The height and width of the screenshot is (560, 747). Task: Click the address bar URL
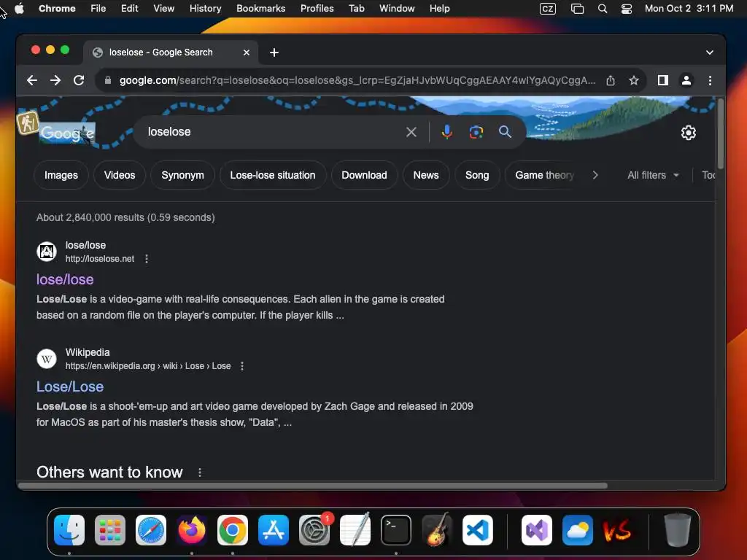[x=357, y=80]
